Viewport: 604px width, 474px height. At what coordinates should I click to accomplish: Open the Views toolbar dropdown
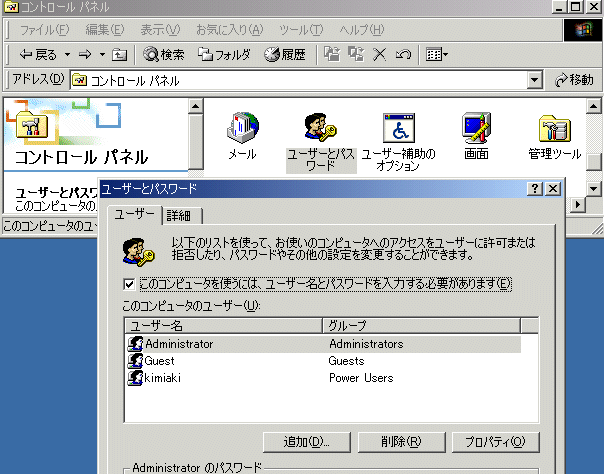click(436, 54)
